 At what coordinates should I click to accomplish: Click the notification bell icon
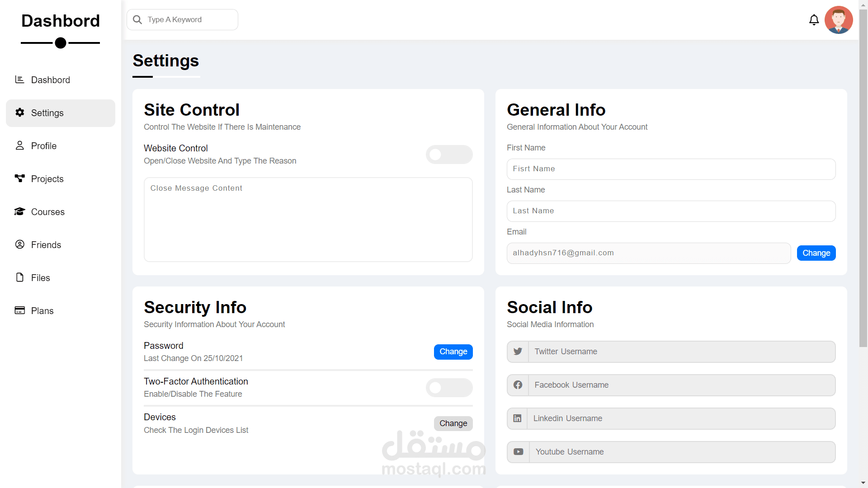point(814,20)
